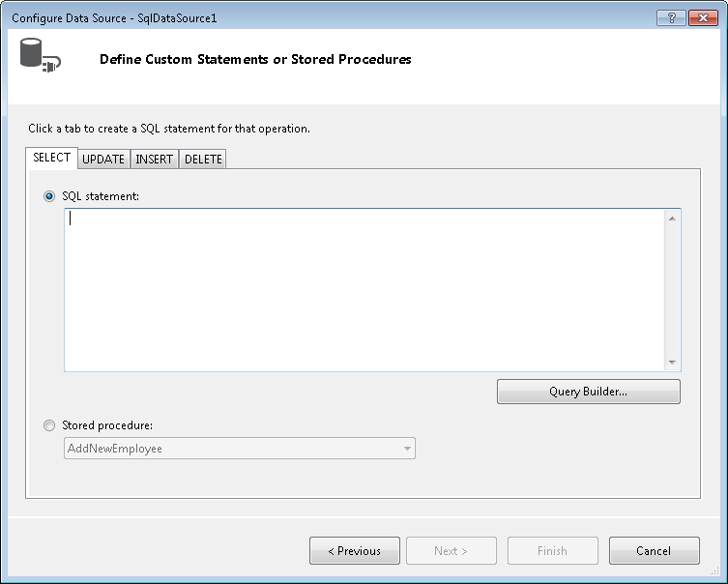The height and width of the screenshot is (584, 728).
Task: Select the SQL statement radio button
Action: [x=49, y=196]
